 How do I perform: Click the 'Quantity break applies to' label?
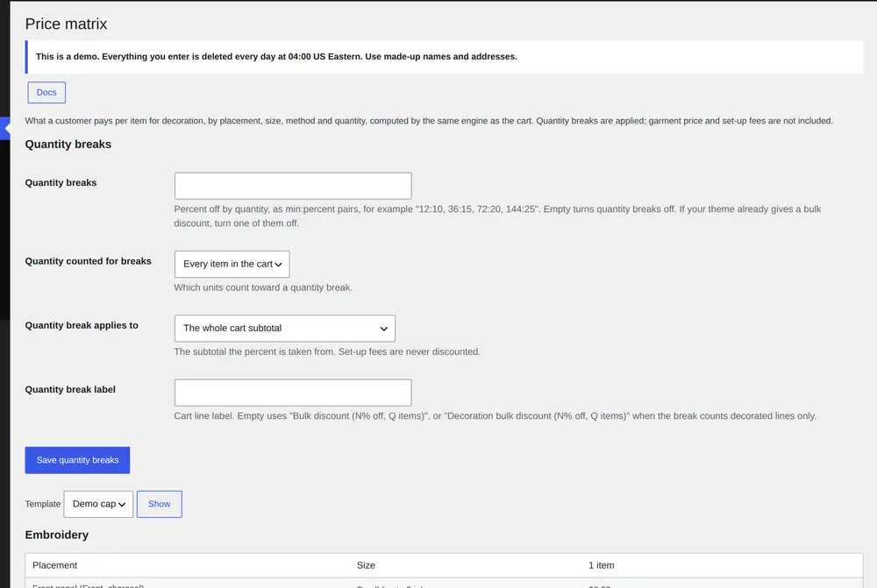coord(82,325)
